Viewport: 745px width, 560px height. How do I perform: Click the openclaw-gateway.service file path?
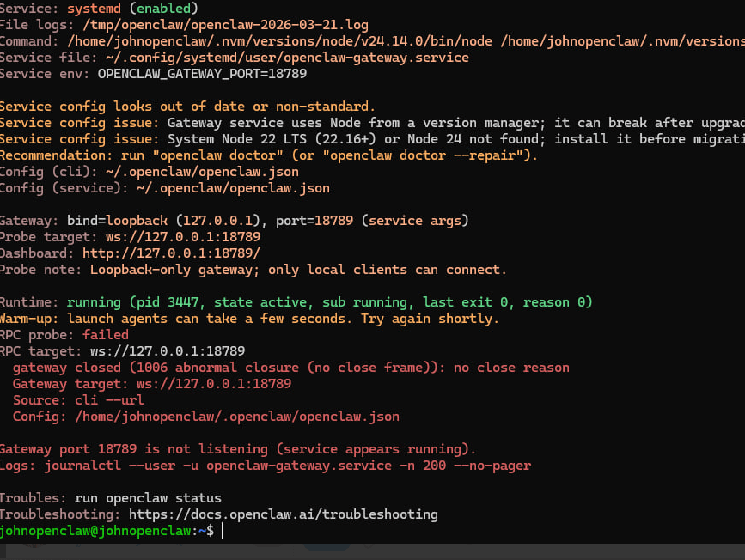tap(287, 58)
